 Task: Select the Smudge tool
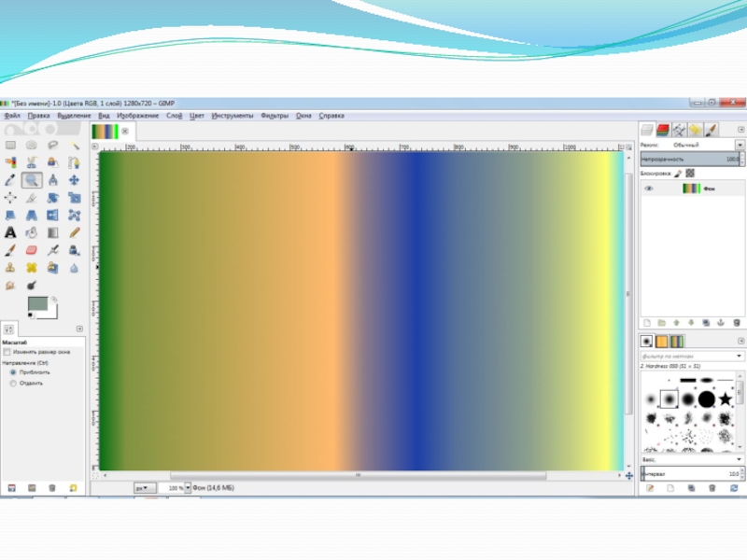[x=10, y=286]
